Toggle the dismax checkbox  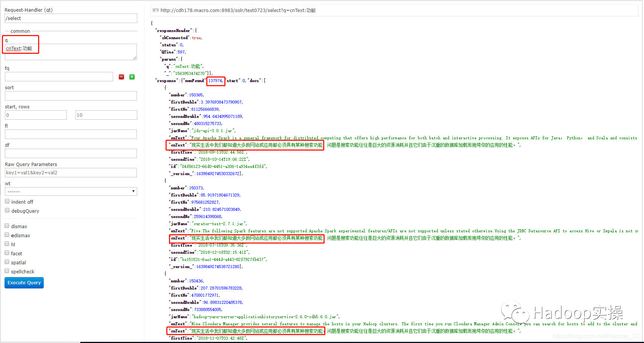pos(7,226)
